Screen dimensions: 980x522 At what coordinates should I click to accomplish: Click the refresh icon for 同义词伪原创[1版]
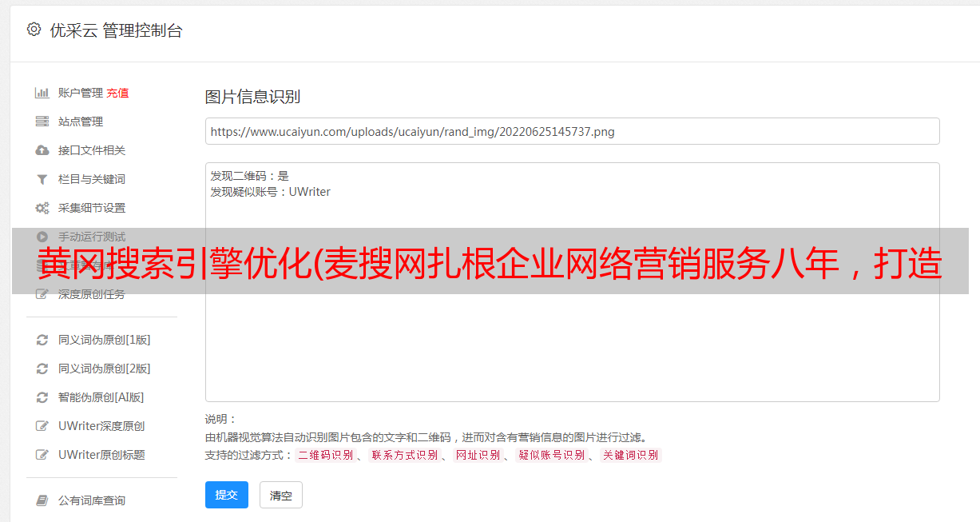[42, 340]
